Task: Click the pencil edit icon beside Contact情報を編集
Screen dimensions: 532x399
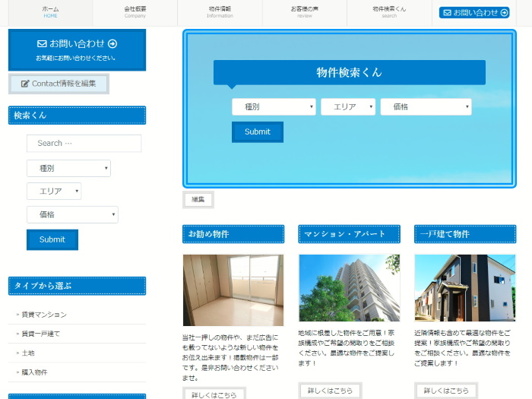Action: coord(25,84)
